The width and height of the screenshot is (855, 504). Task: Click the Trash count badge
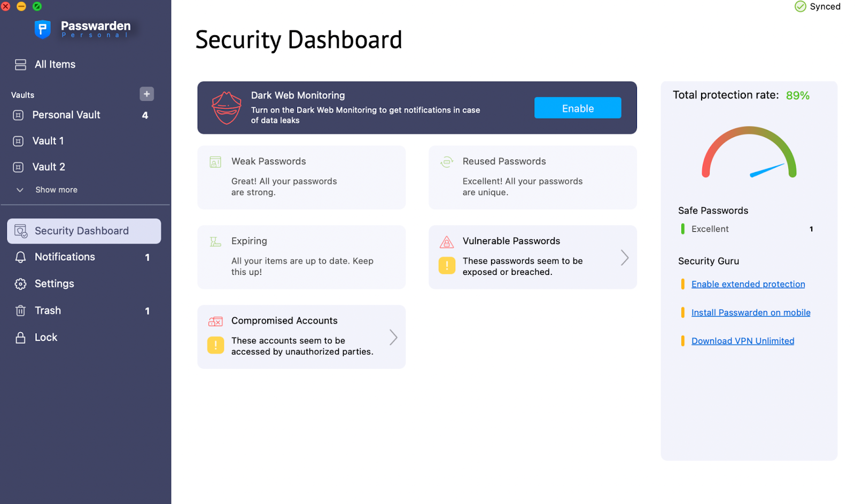point(147,311)
